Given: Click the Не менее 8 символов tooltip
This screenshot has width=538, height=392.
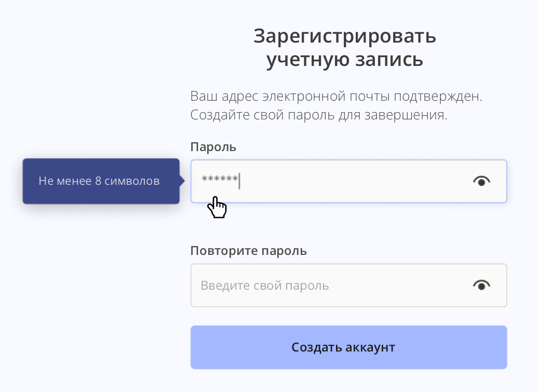Looking at the screenshot, I should [x=100, y=181].
